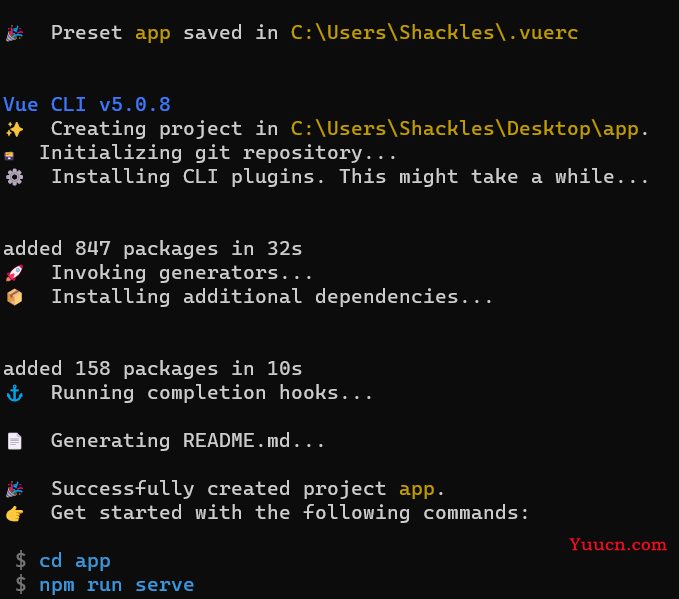Viewport: 679px width, 599px height.
Task: Click the rocket emoji before Invoking generators
Action: [14, 273]
